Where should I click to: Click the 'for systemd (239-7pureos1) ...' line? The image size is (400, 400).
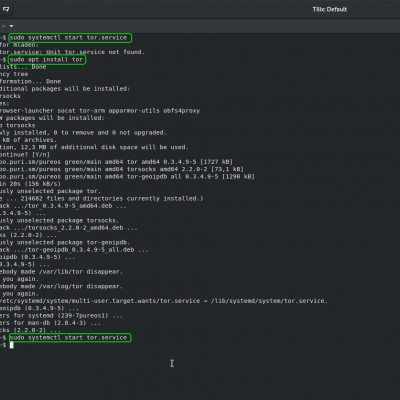point(61,316)
